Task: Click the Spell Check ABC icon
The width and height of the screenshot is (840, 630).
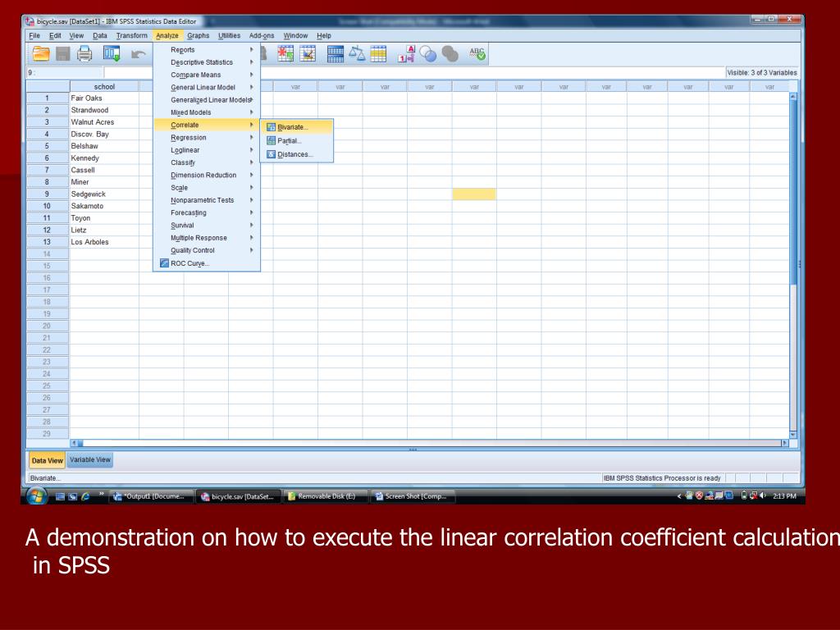Action: [x=477, y=53]
